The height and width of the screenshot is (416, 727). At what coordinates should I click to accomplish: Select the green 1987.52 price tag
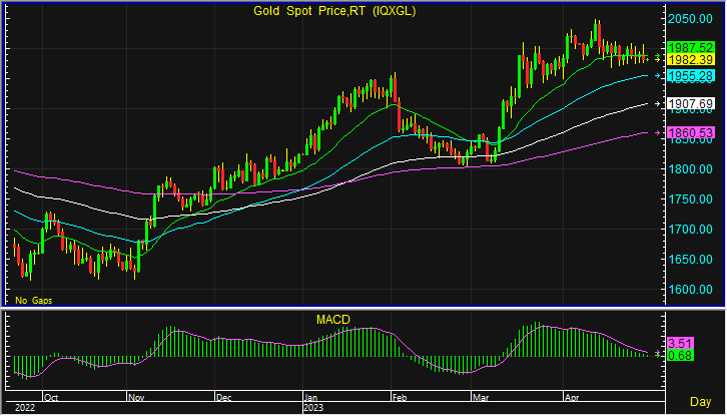pos(692,47)
